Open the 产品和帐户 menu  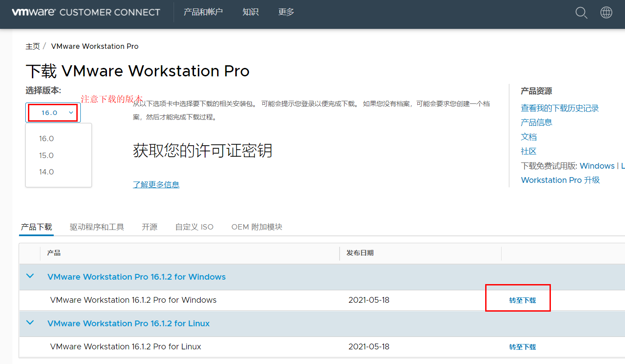click(x=203, y=12)
